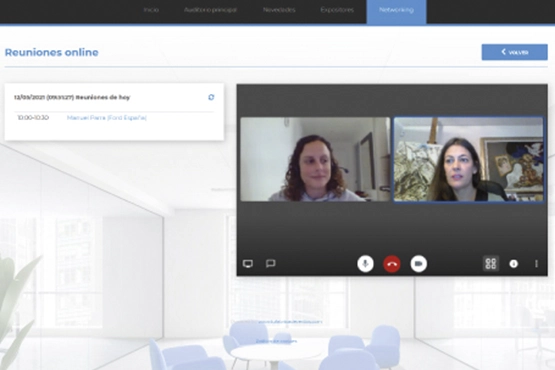This screenshot has width=555, height=370.
Task: Click the Reuniones online heading
Action: 52,52
